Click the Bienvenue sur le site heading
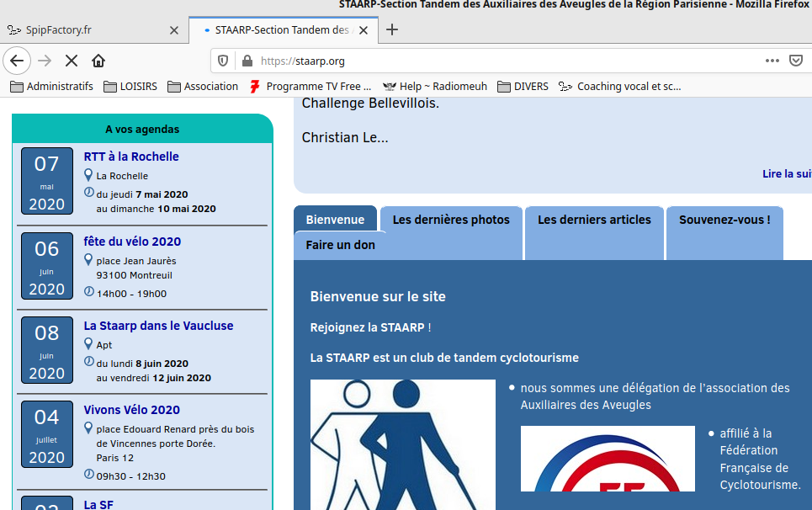 [378, 297]
